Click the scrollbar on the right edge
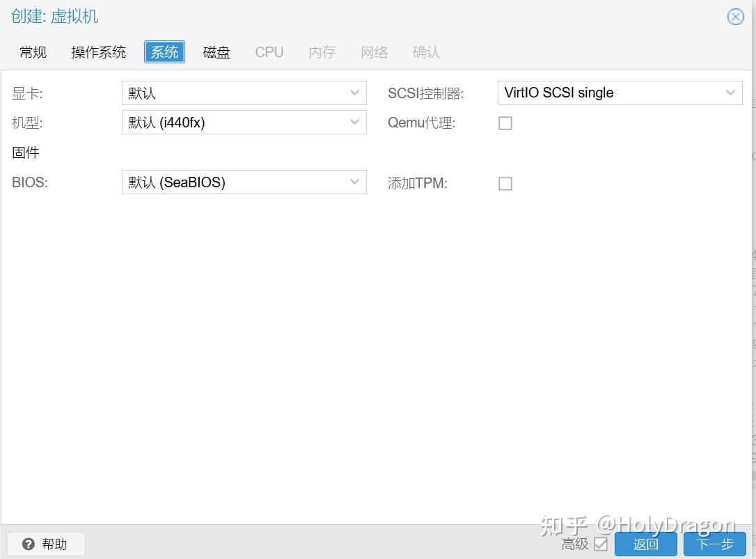The height and width of the screenshot is (559, 756). point(753,278)
